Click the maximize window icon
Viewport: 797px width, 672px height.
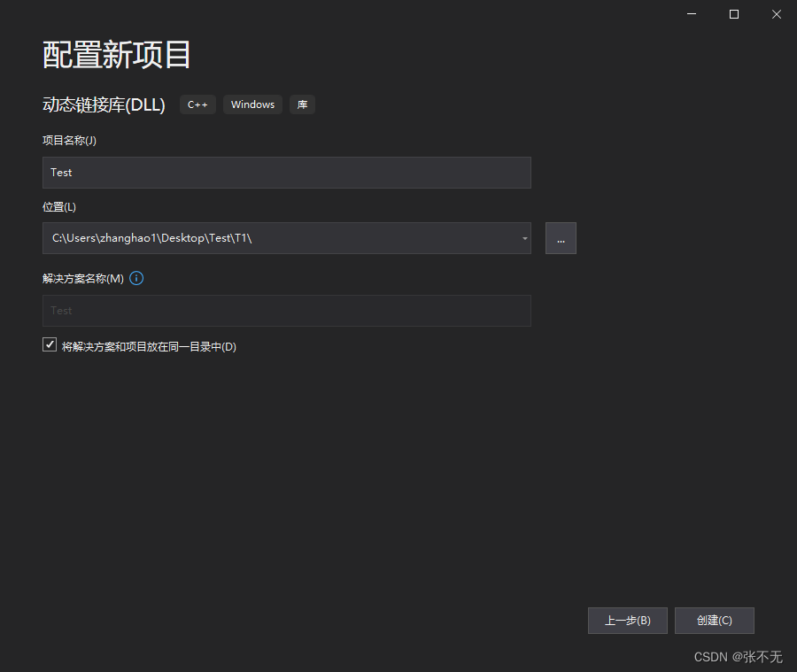(x=733, y=14)
